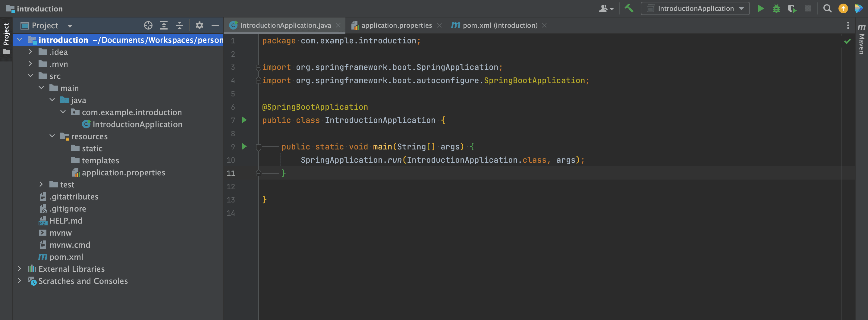868x320 pixels.
Task: Start debugging with the bug icon
Action: click(776, 8)
